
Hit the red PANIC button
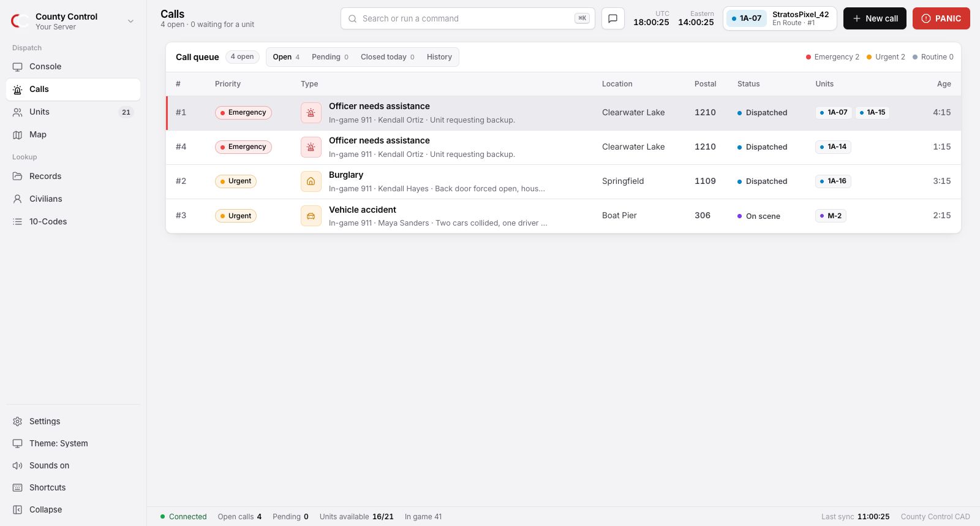point(941,18)
